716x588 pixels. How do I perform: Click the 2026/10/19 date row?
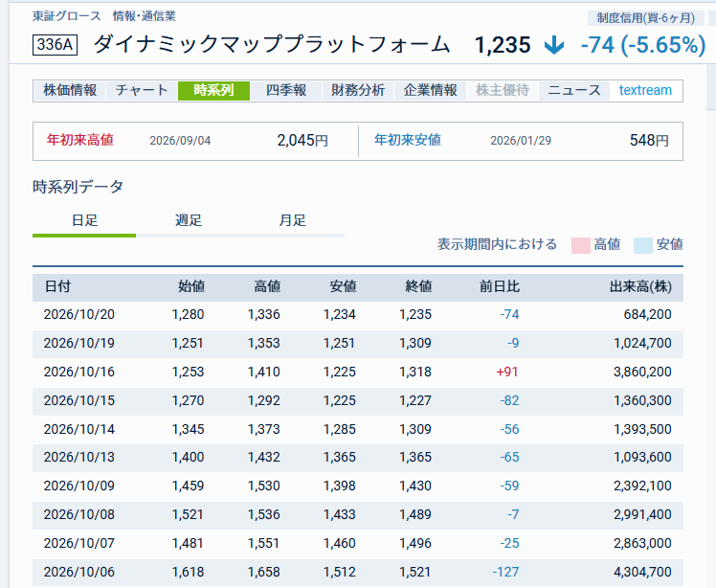pyautogui.click(x=358, y=344)
